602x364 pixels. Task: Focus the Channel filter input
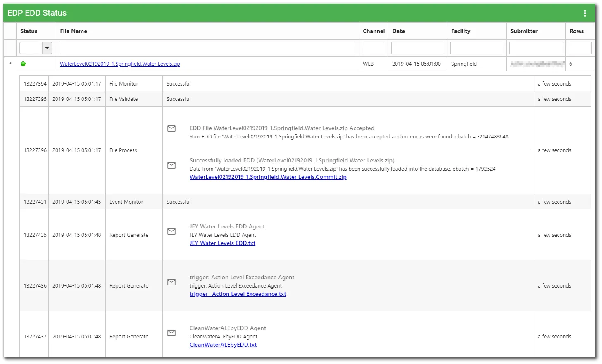374,48
